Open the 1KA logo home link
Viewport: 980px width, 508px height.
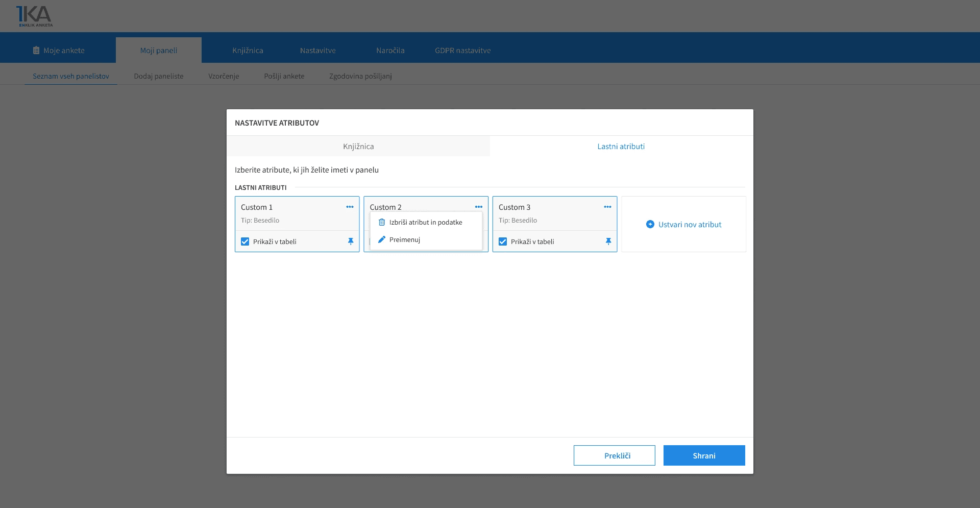34,16
